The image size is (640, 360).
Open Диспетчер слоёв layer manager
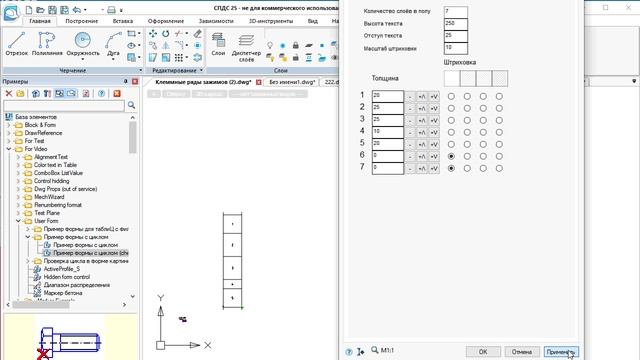[246, 47]
